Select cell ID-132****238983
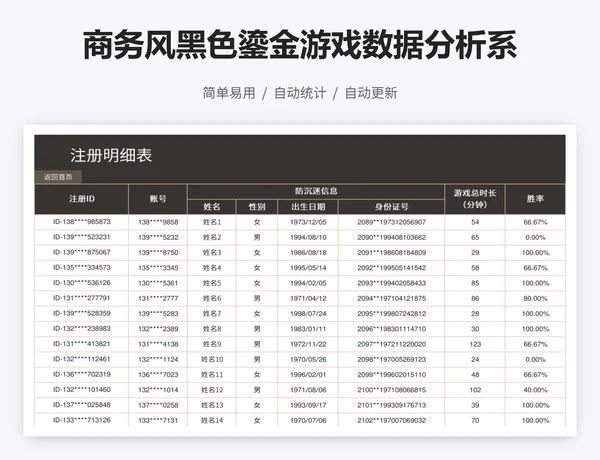Image resolution: width=600 pixels, height=460 pixels. [82, 329]
